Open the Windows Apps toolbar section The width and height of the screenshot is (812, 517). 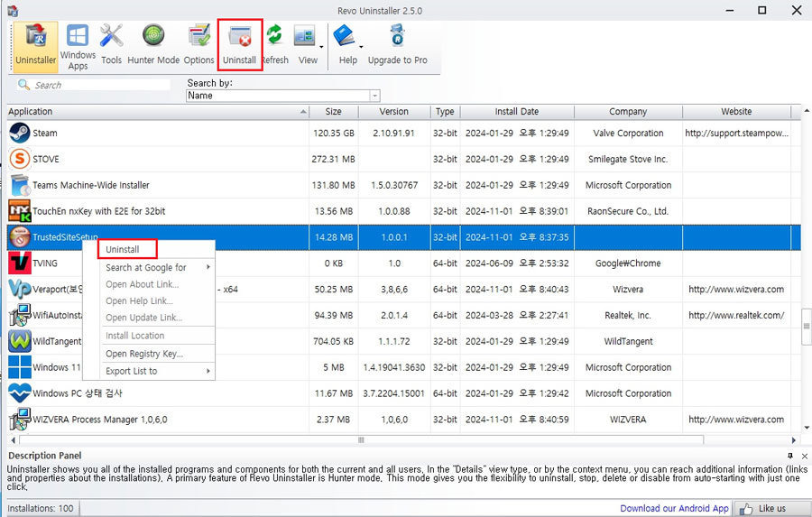(78, 46)
